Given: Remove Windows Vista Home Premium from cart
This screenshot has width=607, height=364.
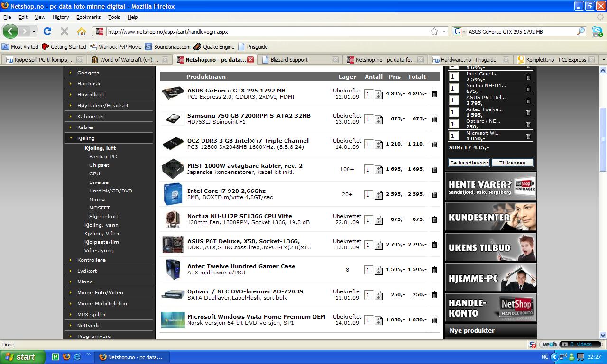Looking at the screenshot, I should pos(434,320).
